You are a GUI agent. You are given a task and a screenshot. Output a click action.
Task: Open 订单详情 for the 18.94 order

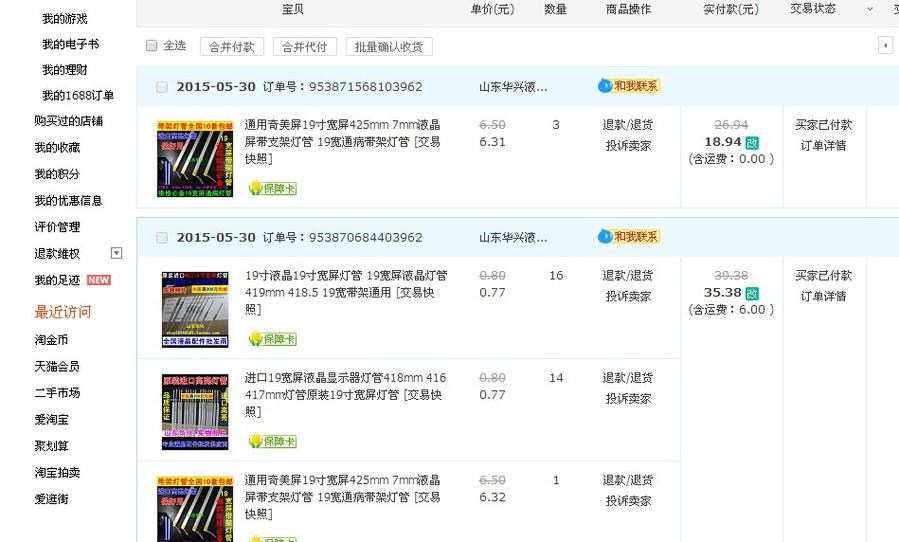coord(823,146)
